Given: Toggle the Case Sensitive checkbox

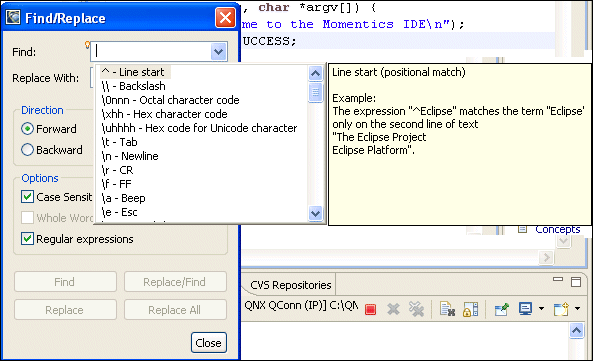Looking at the screenshot, I should point(27,197).
